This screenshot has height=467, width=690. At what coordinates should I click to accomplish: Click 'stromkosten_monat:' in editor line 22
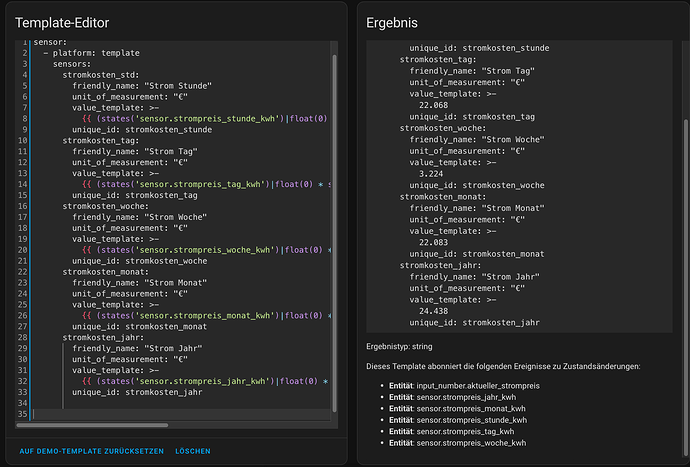click(x=106, y=272)
